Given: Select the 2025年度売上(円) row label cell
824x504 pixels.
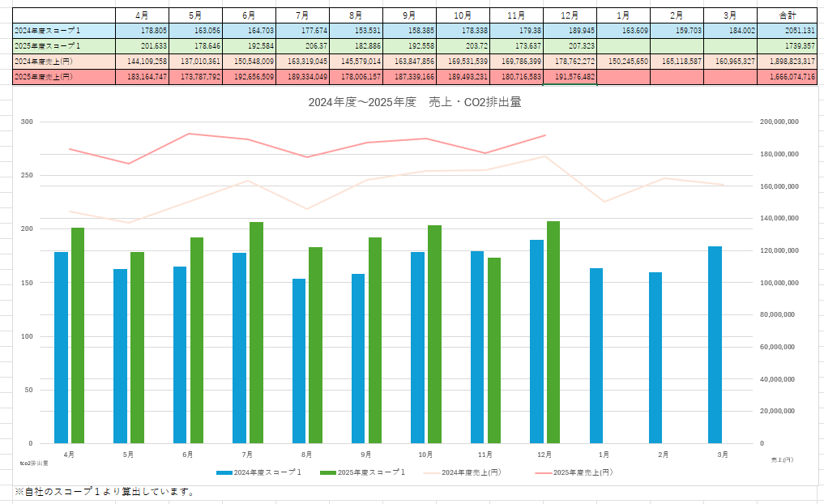Looking at the screenshot, I should coord(58,76).
